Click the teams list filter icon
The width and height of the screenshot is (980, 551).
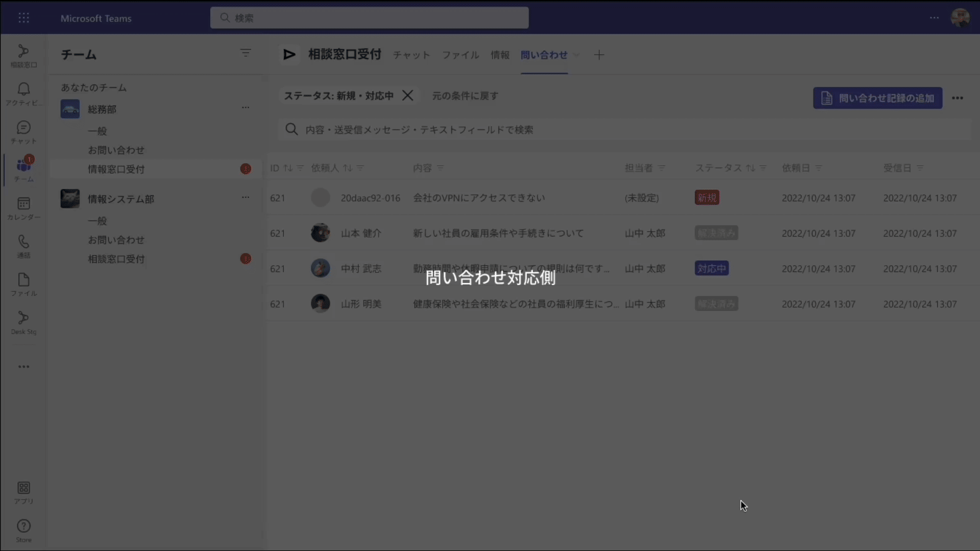tap(246, 53)
